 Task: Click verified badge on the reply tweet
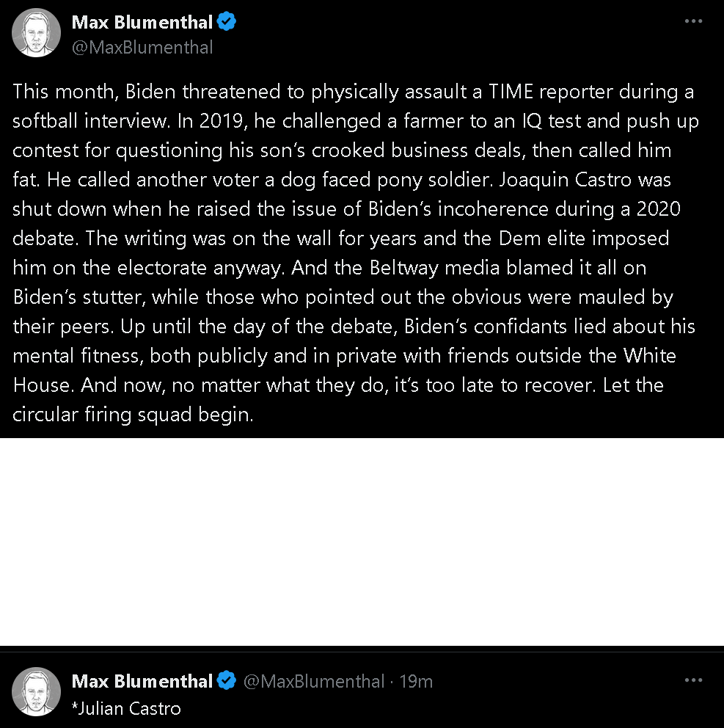coord(227,681)
